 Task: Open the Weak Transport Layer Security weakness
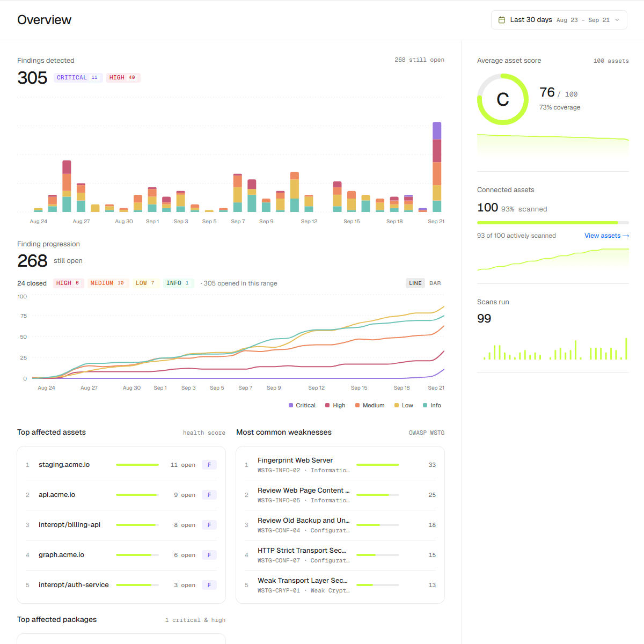[340, 585]
